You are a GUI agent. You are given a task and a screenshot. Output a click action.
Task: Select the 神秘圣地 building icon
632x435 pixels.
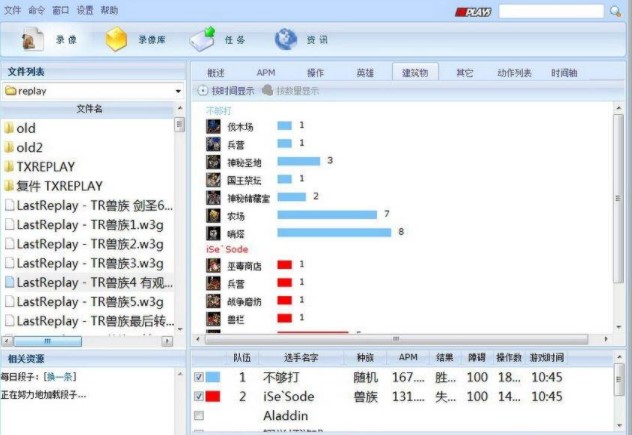213,162
